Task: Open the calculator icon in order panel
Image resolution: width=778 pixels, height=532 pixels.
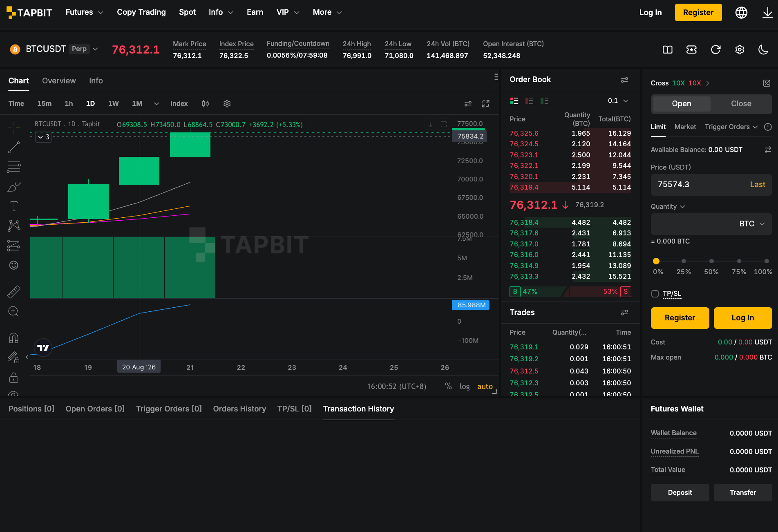Action: coord(767,83)
